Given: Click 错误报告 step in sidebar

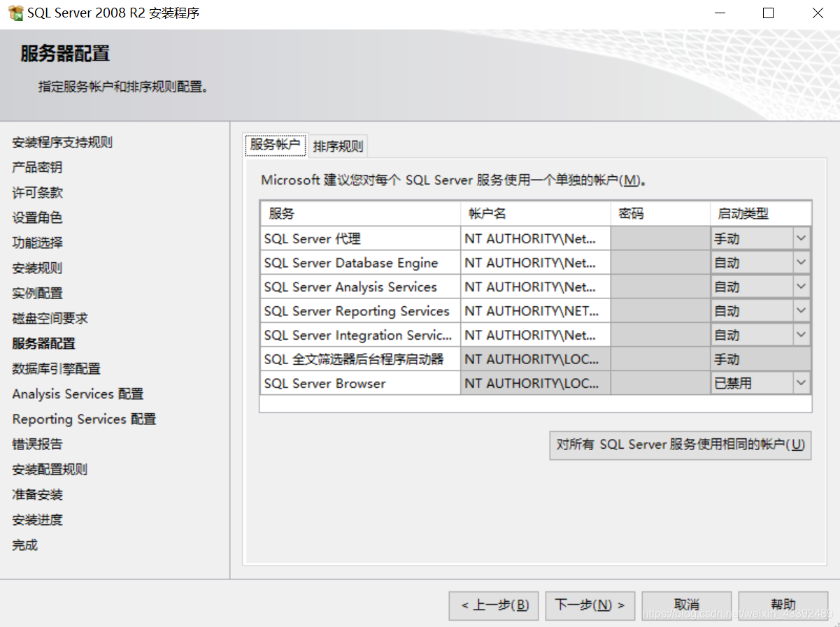Looking at the screenshot, I should [x=37, y=445].
